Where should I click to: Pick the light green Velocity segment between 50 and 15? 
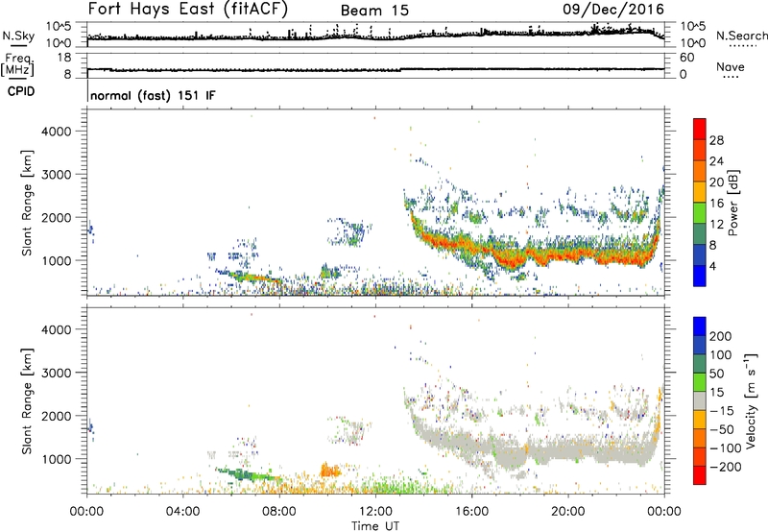[x=700, y=382]
